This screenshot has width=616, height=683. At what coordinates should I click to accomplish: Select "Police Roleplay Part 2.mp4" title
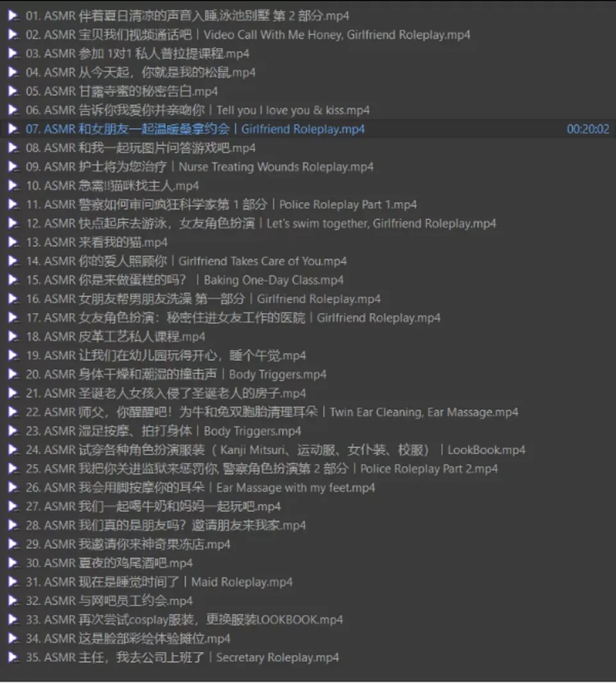262,469
